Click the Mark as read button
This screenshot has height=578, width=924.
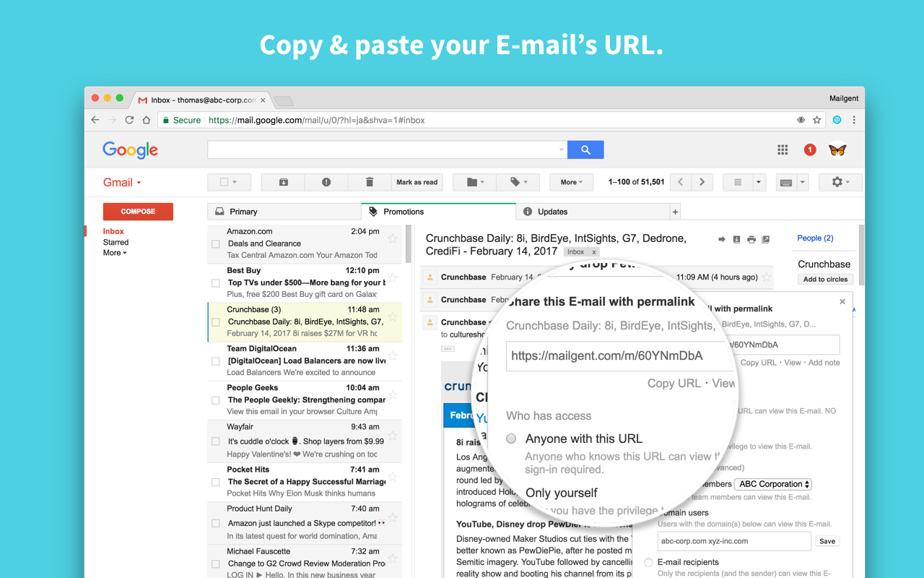417,182
